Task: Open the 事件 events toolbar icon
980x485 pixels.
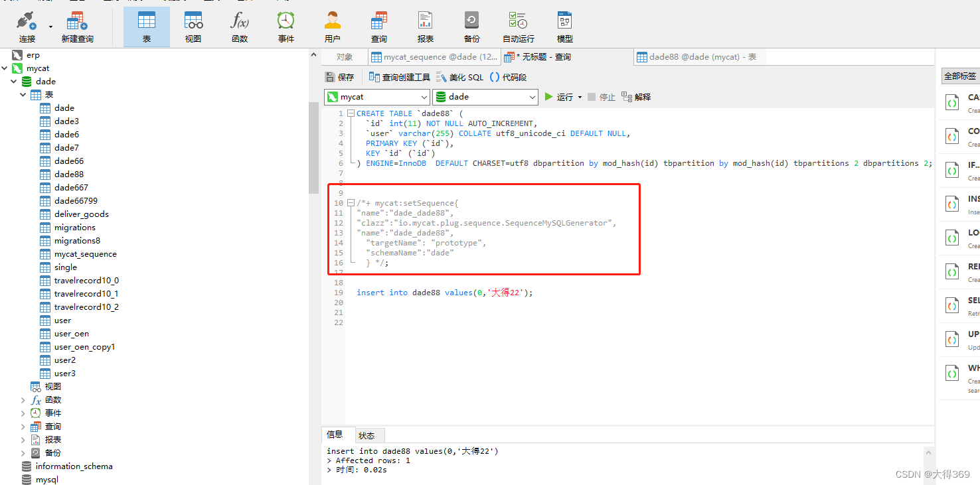Action: (x=286, y=27)
